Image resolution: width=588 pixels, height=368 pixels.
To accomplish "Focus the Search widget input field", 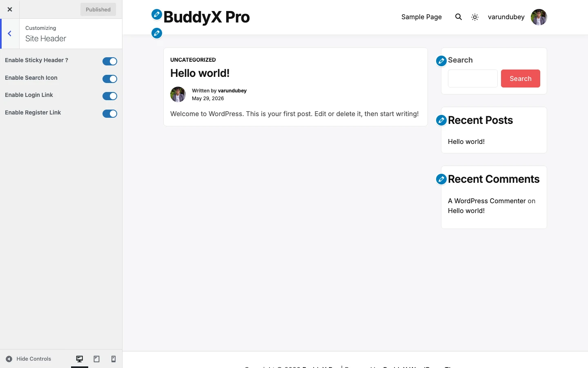I will point(473,79).
